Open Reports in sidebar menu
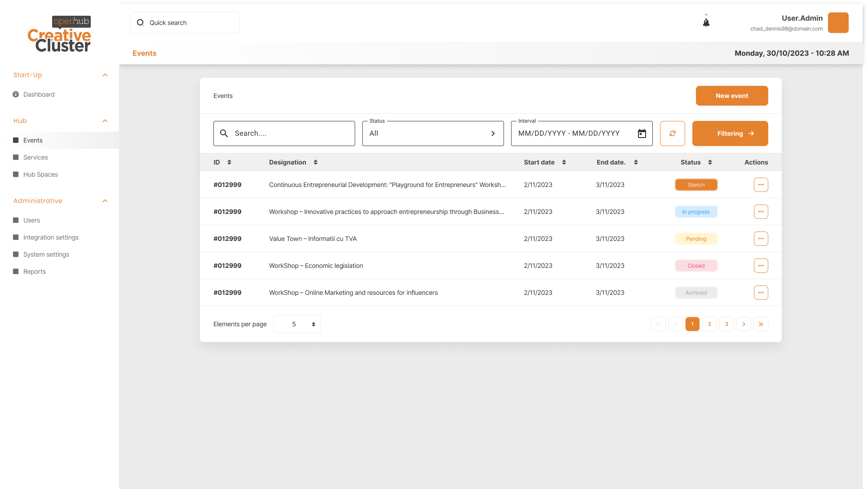 pyautogui.click(x=34, y=271)
